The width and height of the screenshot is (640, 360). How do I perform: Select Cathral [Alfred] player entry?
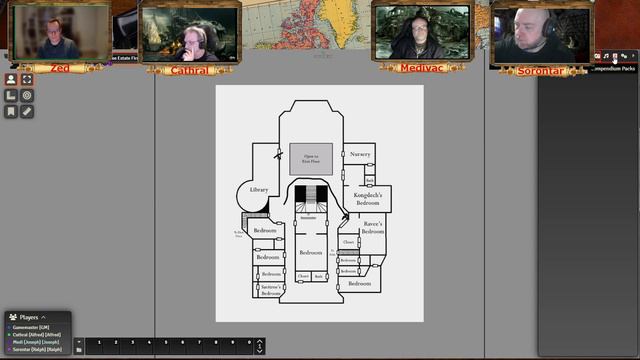pos(36,335)
